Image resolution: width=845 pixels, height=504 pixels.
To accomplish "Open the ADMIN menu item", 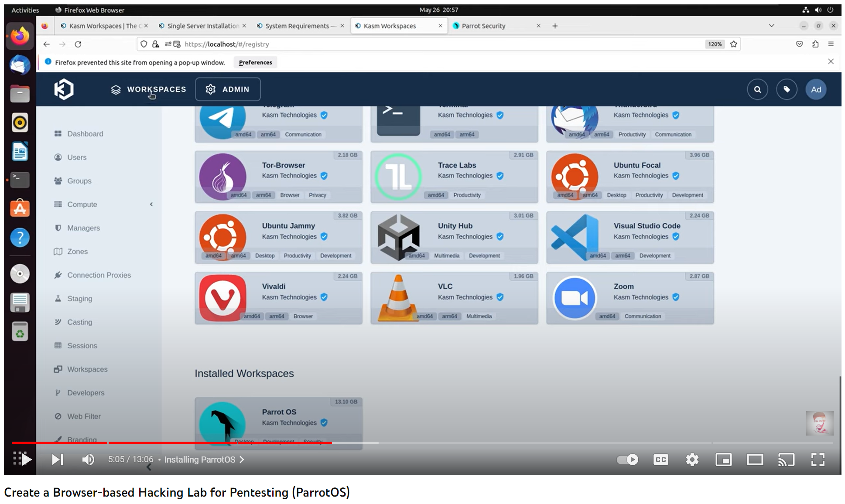I will tap(228, 89).
